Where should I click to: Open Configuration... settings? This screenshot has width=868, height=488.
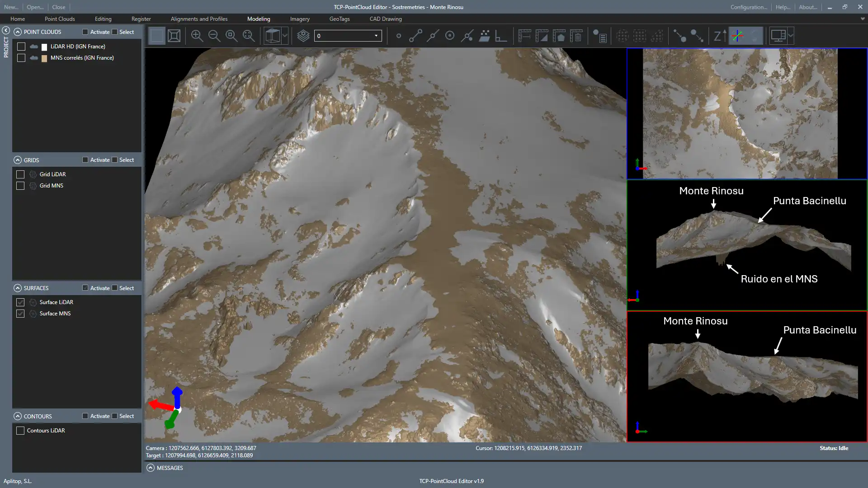point(749,7)
